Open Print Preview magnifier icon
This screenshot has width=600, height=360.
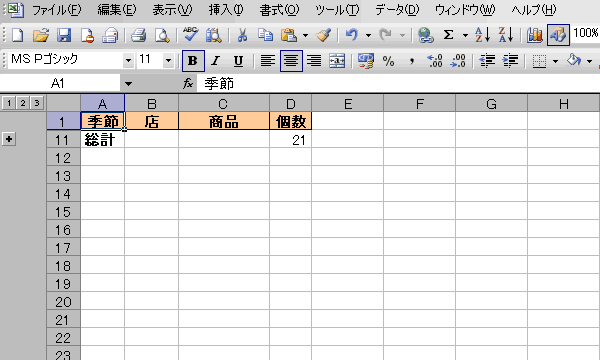click(162, 35)
